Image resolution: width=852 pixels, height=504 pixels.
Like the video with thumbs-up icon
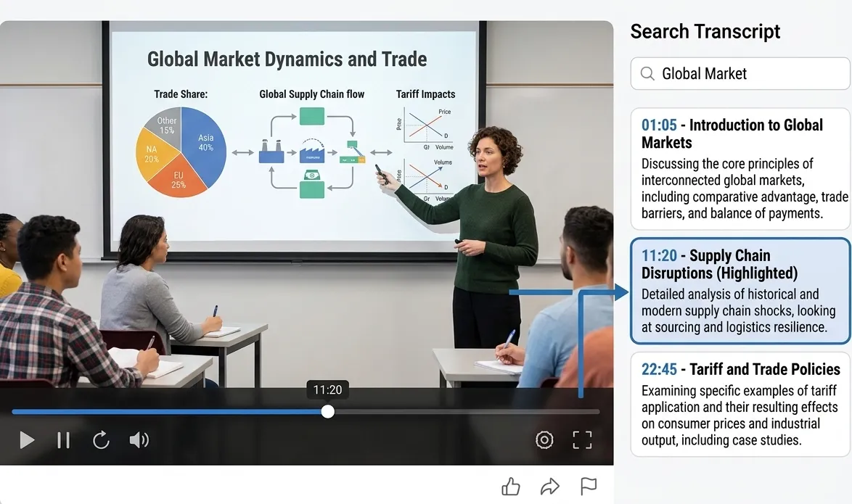[x=511, y=486]
